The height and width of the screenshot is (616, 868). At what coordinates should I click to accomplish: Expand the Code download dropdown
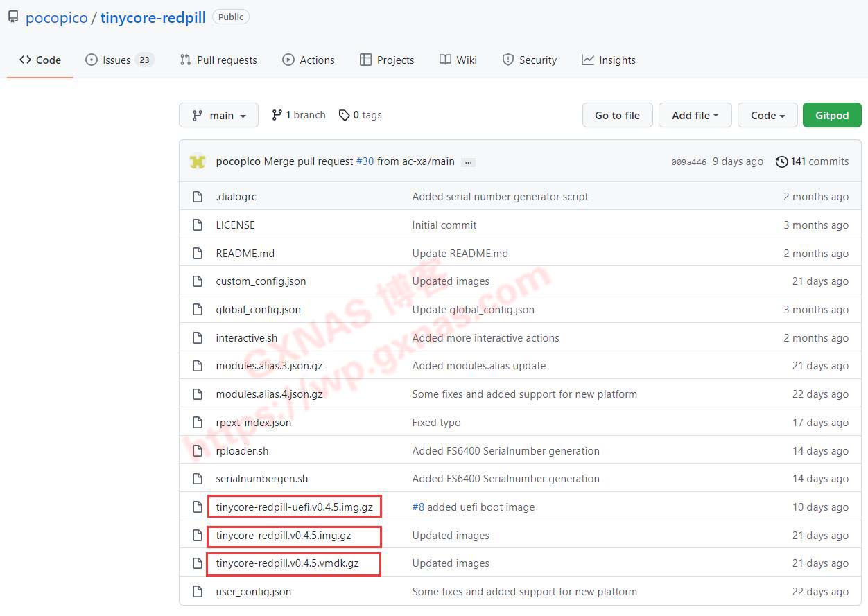point(767,115)
